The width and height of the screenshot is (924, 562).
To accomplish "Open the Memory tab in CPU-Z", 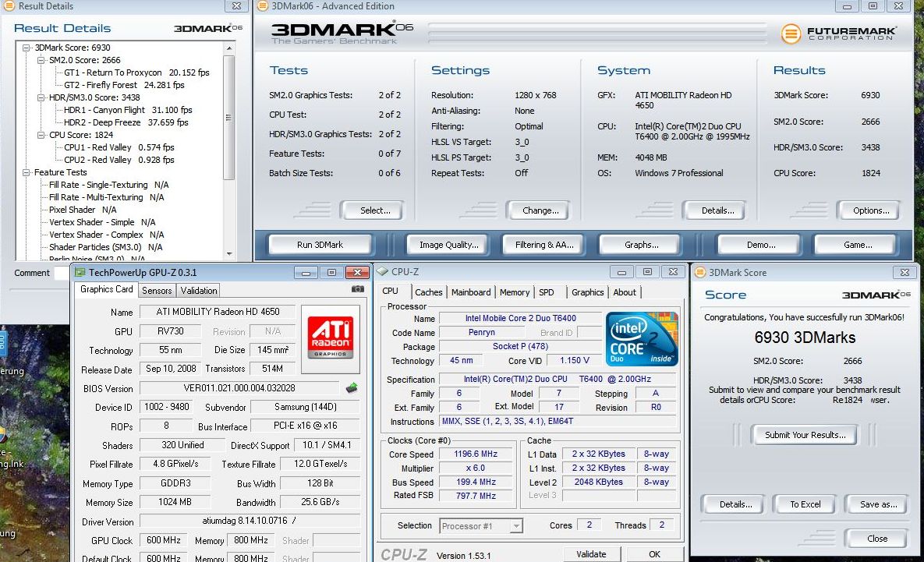I will coord(515,292).
